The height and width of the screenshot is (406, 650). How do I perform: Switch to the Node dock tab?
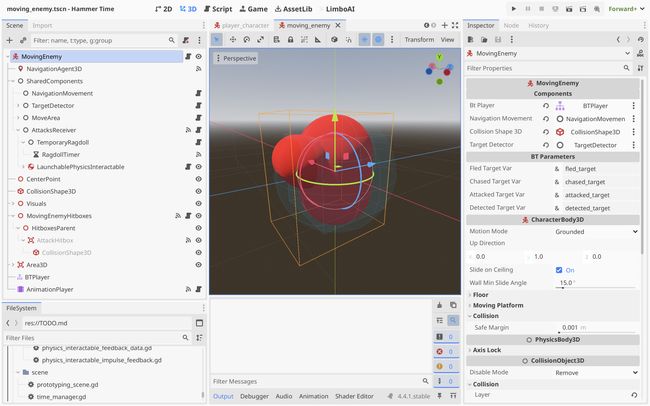511,25
